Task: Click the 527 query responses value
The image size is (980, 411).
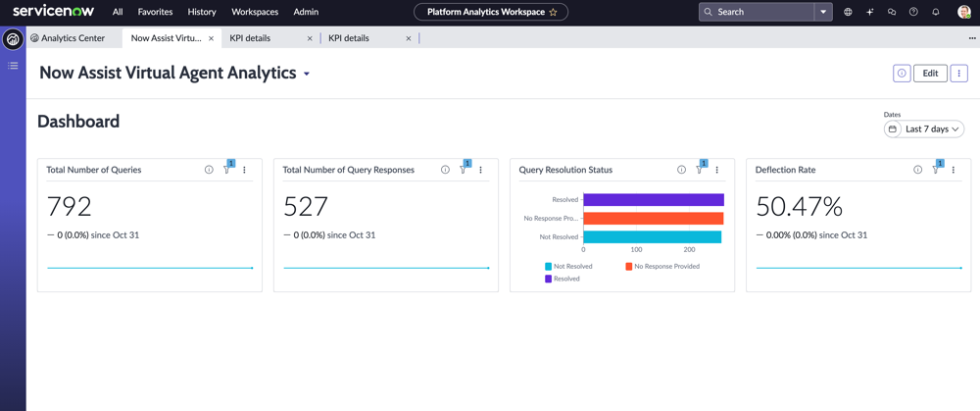Action: (x=306, y=207)
